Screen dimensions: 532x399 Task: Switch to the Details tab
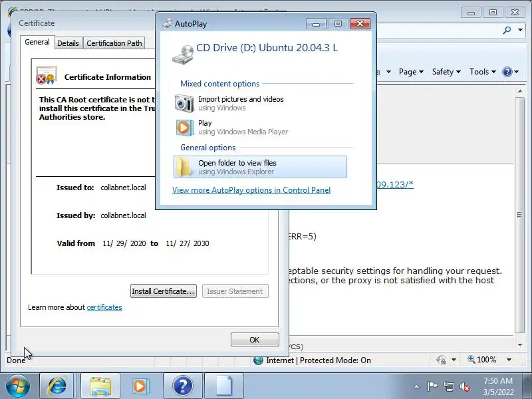[x=68, y=43]
